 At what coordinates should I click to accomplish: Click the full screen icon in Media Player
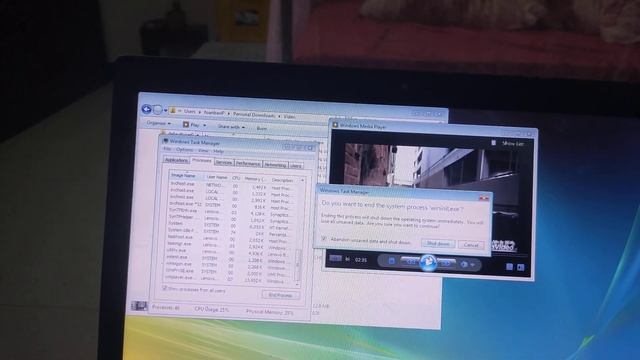point(509,267)
